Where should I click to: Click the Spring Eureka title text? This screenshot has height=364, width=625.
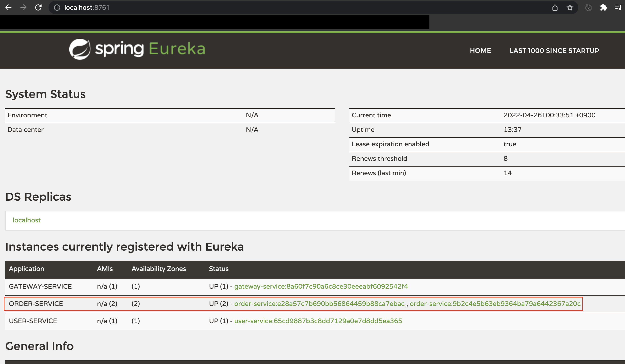tap(150, 49)
